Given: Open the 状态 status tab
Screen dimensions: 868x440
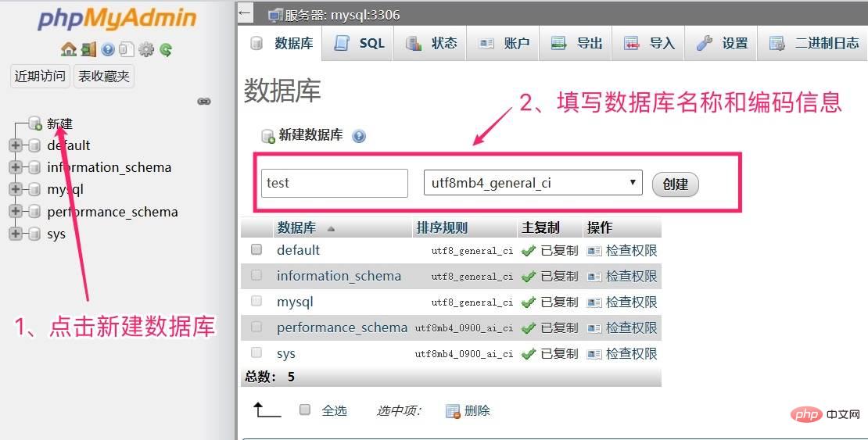Looking at the screenshot, I should tap(431, 43).
